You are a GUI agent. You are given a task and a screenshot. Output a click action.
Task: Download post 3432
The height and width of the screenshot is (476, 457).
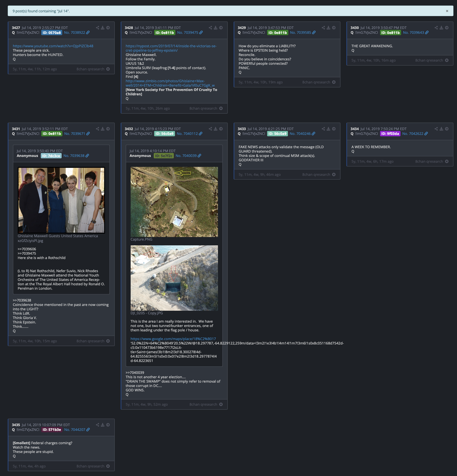click(215, 129)
